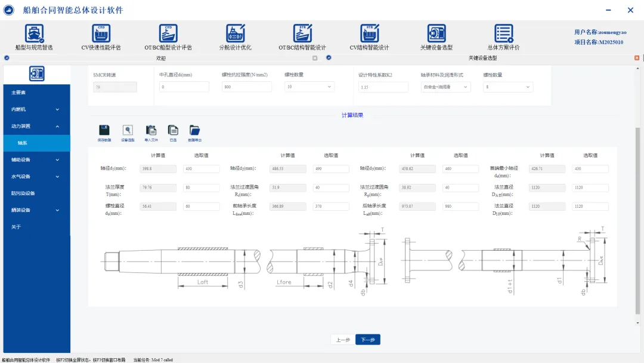Click the ship logo in the title bar

pyautogui.click(x=8, y=10)
